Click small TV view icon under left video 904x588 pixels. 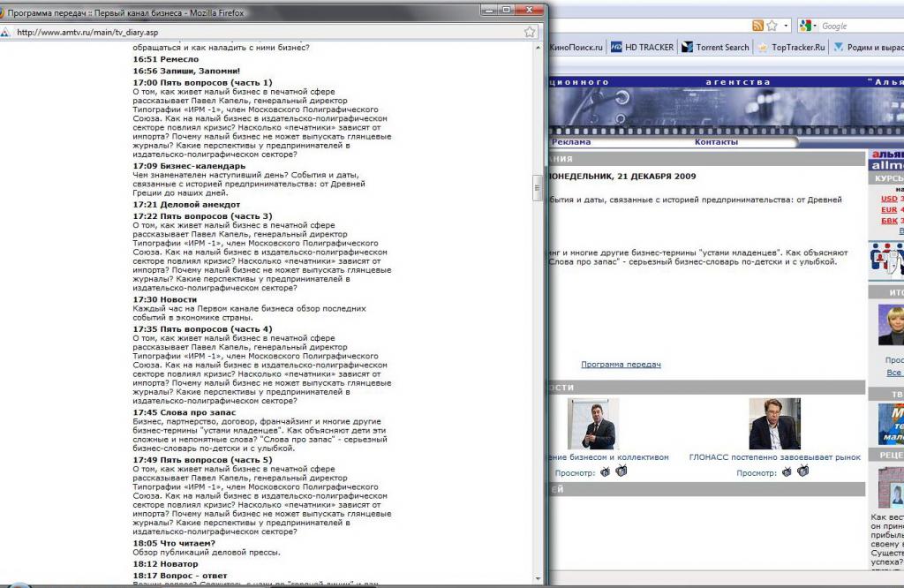(x=606, y=472)
